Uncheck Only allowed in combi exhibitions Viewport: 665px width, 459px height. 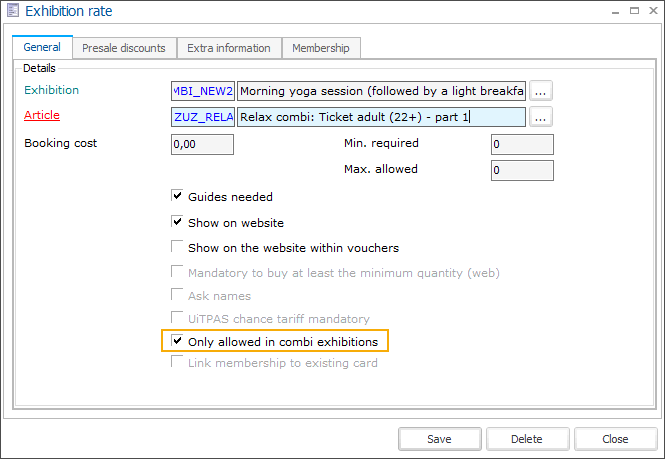178,342
